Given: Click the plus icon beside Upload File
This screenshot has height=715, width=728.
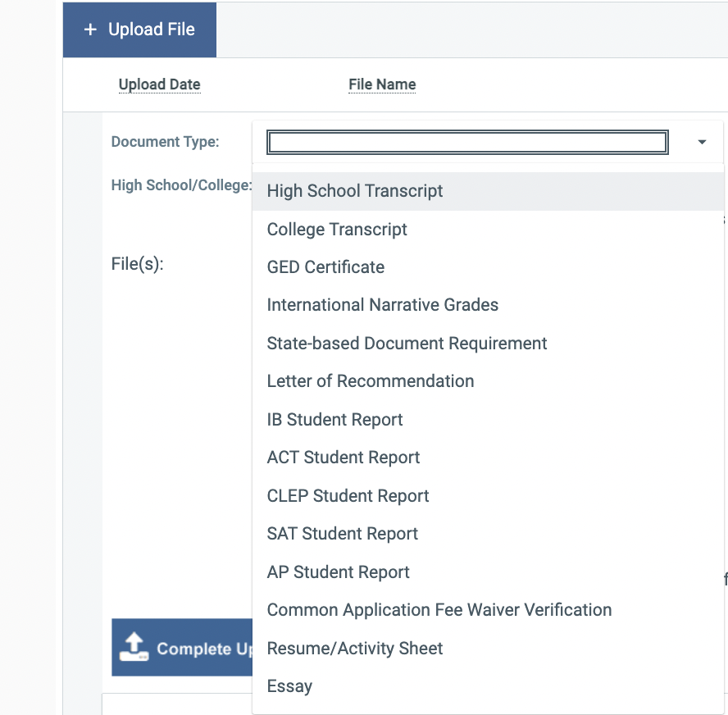Looking at the screenshot, I should [90, 30].
